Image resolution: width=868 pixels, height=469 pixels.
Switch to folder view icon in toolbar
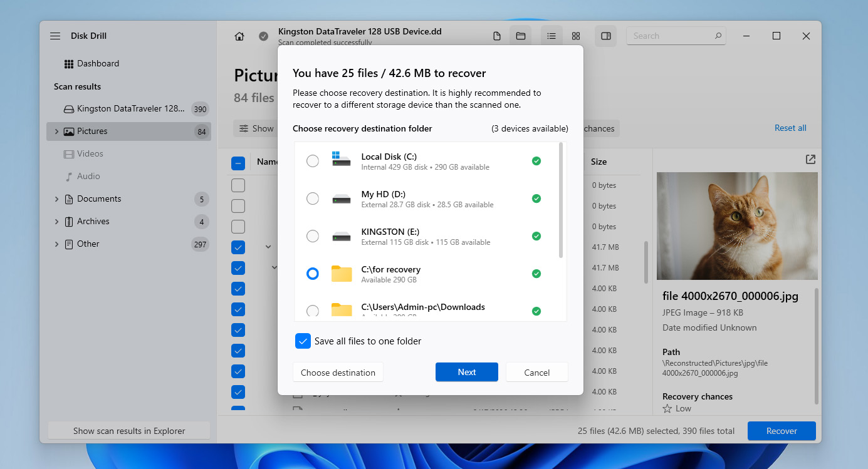pos(520,36)
